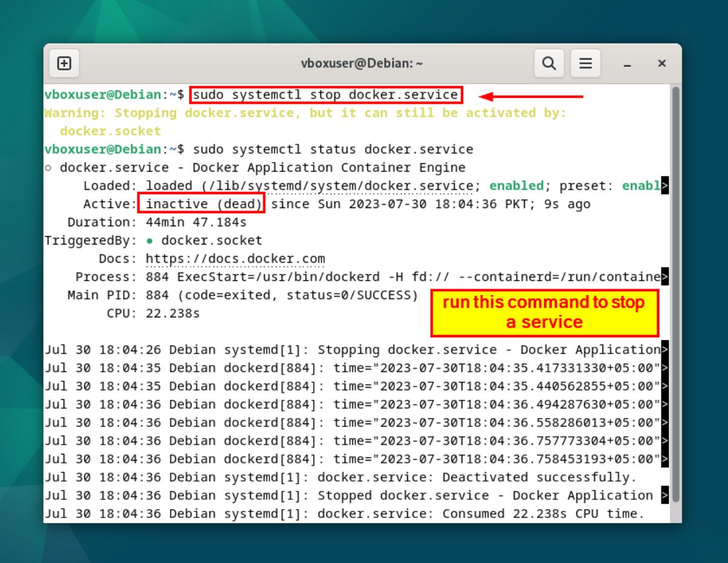
Task: Click the plus icon inside the new-tab button
Action: pyautogui.click(x=64, y=63)
